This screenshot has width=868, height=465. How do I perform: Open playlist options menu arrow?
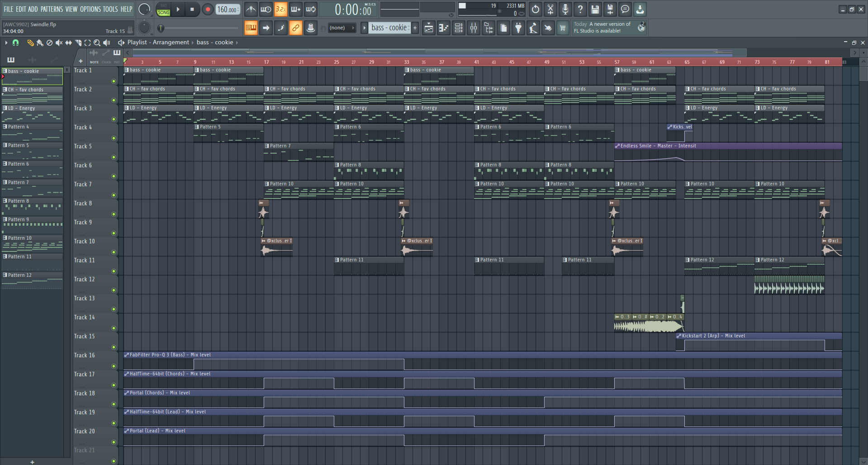[6, 43]
